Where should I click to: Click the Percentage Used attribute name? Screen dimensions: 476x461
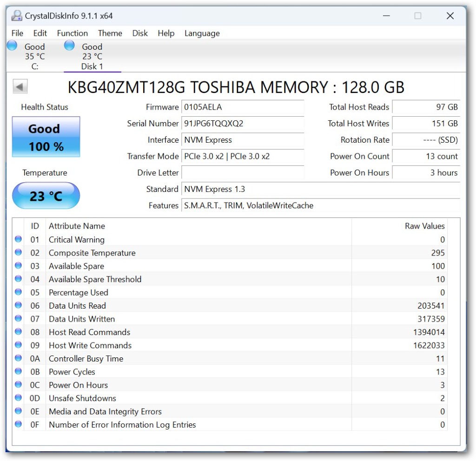[79, 293]
